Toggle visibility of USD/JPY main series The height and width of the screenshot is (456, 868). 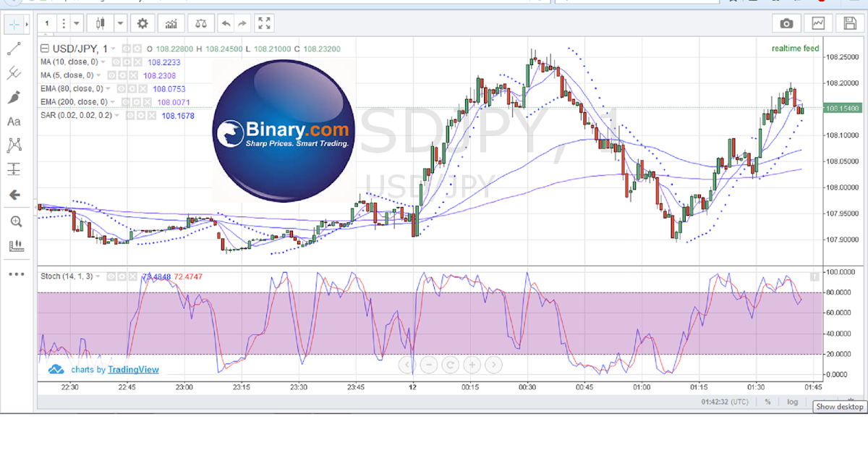(126, 48)
